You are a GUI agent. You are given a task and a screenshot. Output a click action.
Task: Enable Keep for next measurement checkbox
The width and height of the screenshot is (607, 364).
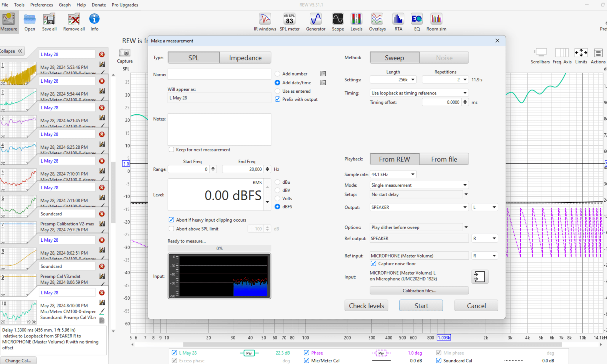[x=171, y=150]
